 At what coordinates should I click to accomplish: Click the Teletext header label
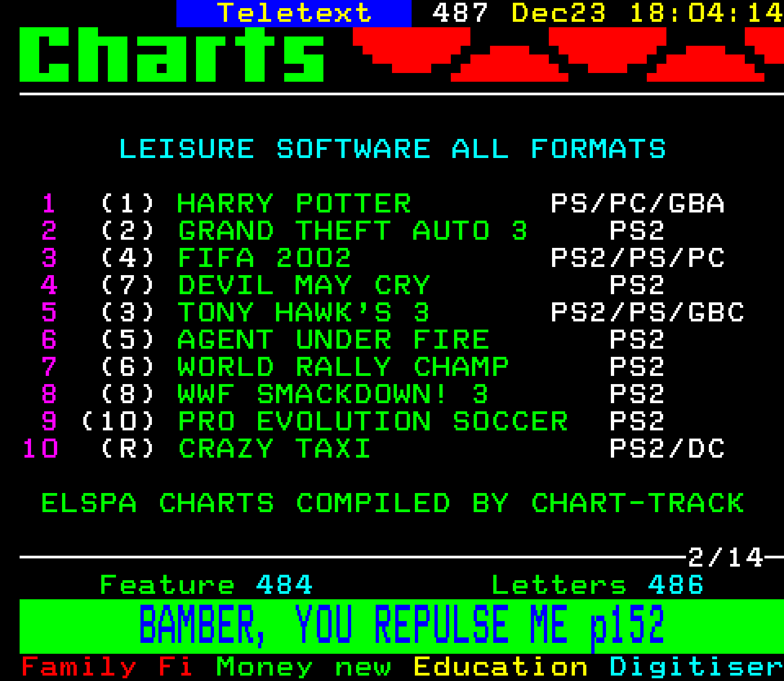tap(294, 13)
